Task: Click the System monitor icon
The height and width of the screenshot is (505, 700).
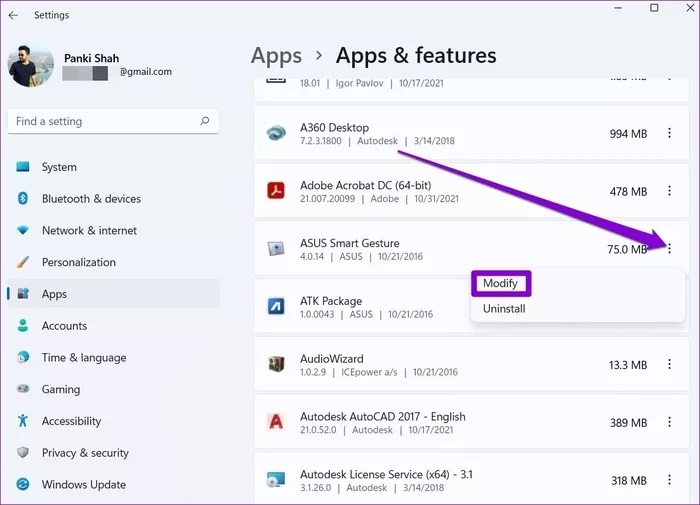Action: point(23,167)
